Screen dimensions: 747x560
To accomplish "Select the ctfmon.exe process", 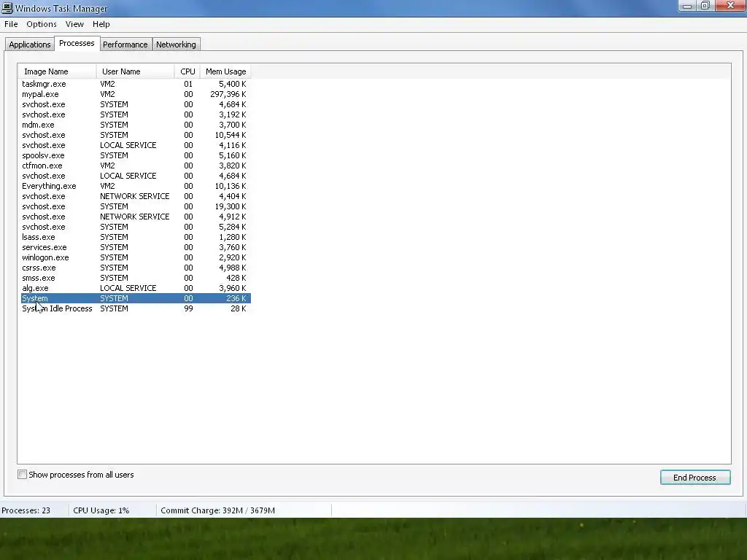I will pos(135,166).
